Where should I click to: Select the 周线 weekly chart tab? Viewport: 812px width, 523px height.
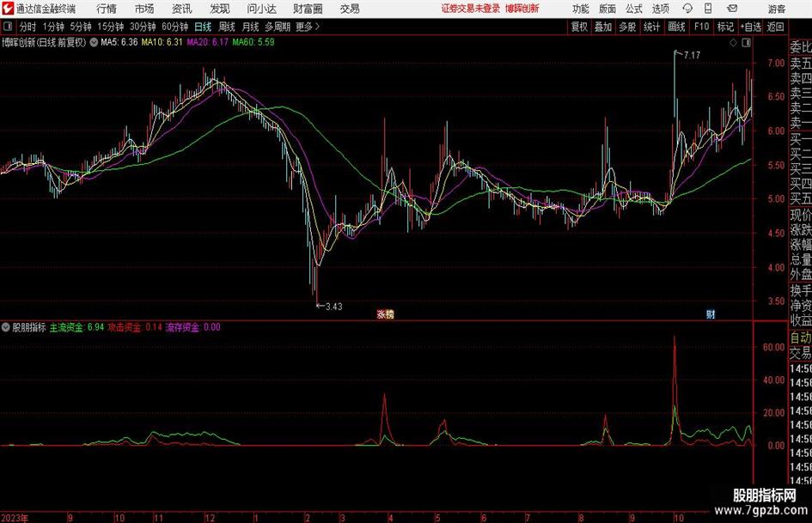point(227,27)
